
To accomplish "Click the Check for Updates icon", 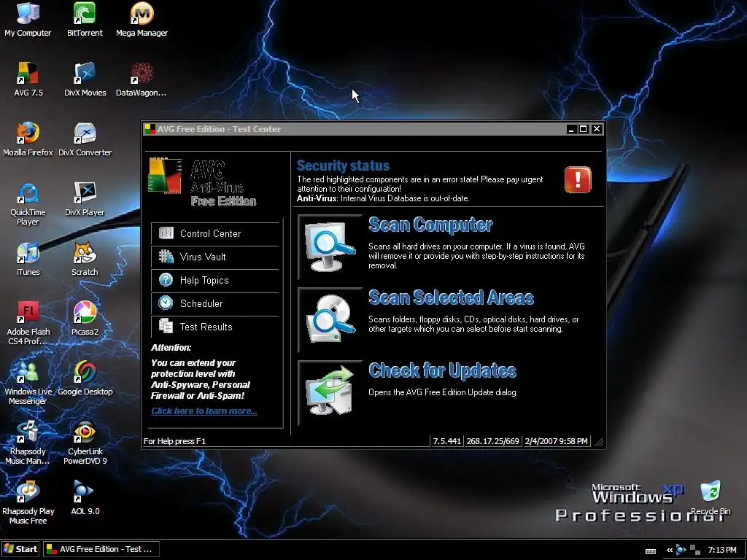I will pyautogui.click(x=330, y=392).
